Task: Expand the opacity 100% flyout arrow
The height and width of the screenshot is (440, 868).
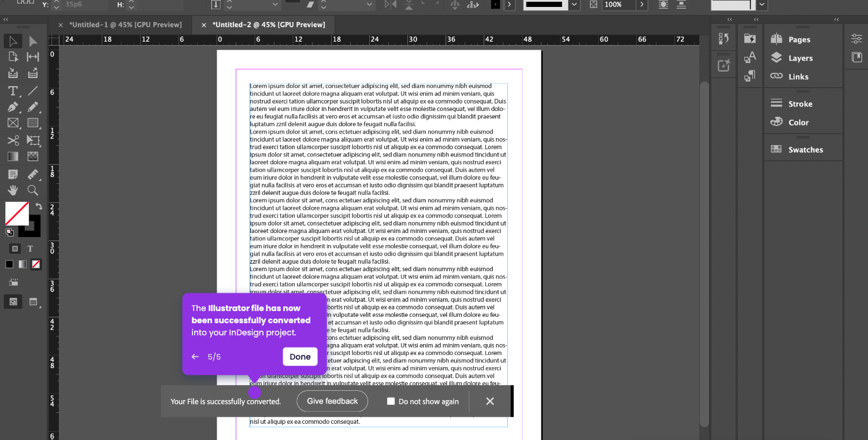Action: pyautogui.click(x=641, y=4)
